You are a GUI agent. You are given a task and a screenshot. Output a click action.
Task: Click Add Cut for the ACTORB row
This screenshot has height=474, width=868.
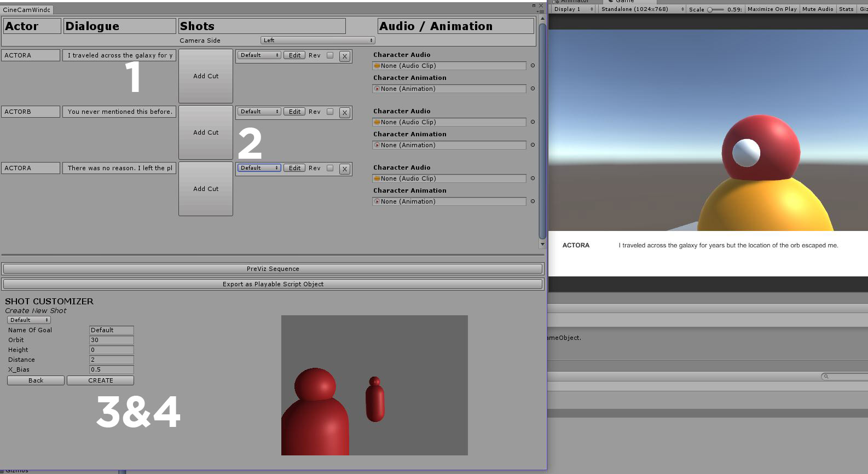click(206, 132)
